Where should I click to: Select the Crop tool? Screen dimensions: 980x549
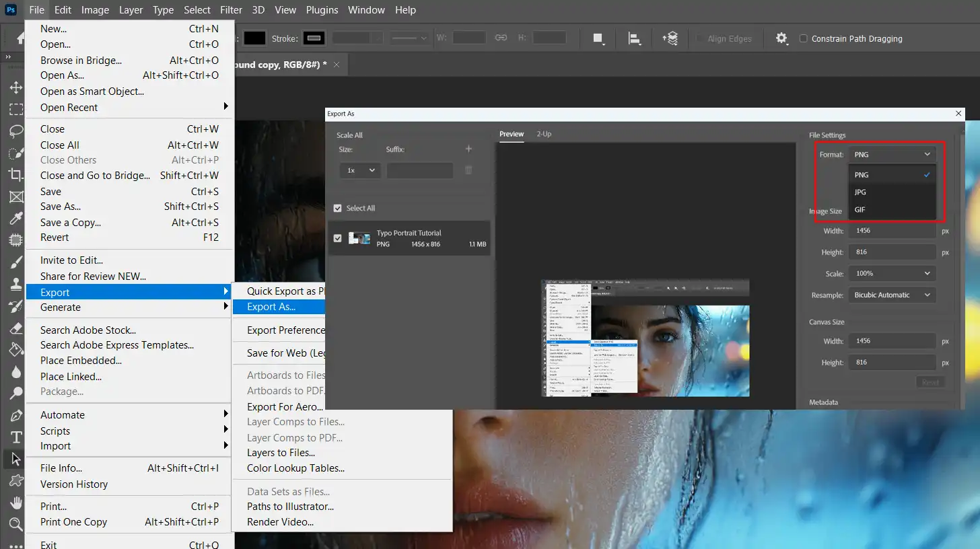15,174
